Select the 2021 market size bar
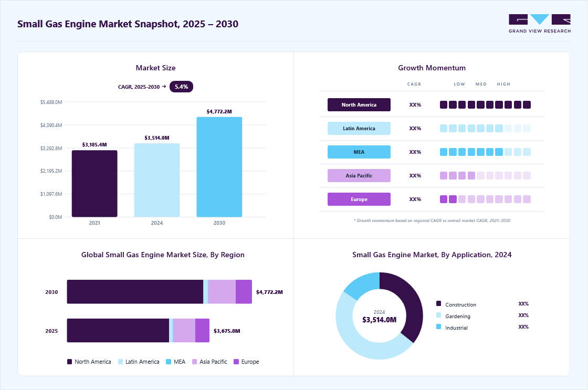 pos(94,184)
